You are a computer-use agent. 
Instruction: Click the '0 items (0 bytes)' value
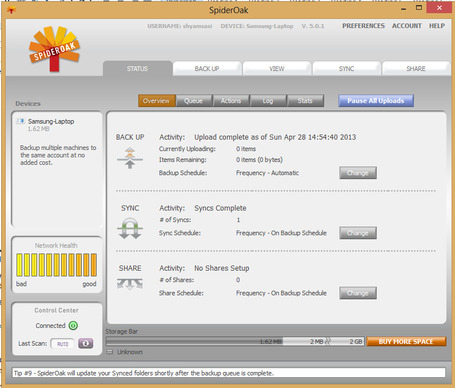[x=259, y=160]
